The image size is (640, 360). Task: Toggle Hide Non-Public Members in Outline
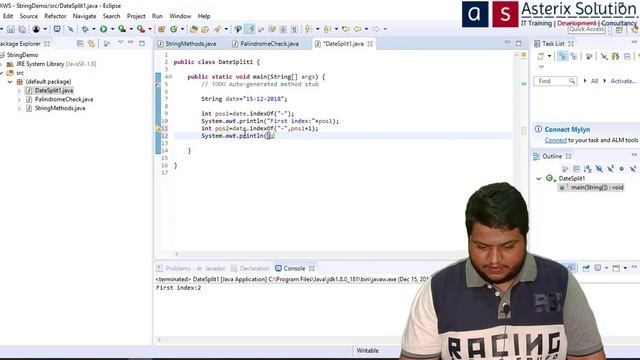click(621, 169)
